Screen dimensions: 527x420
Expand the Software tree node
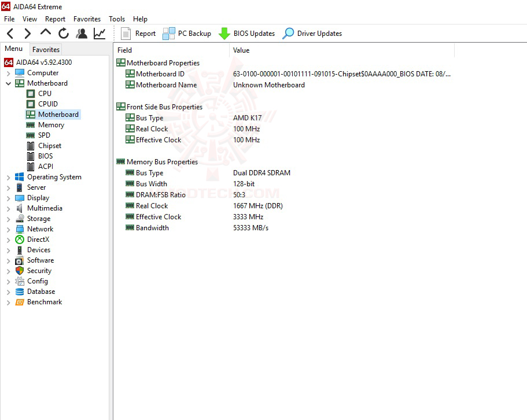click(9, 261)
